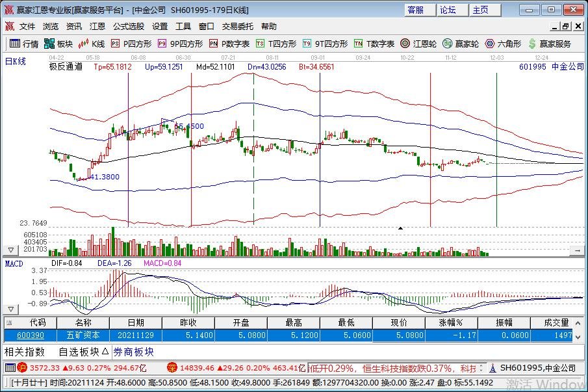588x392 pixels.
Task: Click the 深 Shenzhen index badge
Action: (x=172, y=368)
